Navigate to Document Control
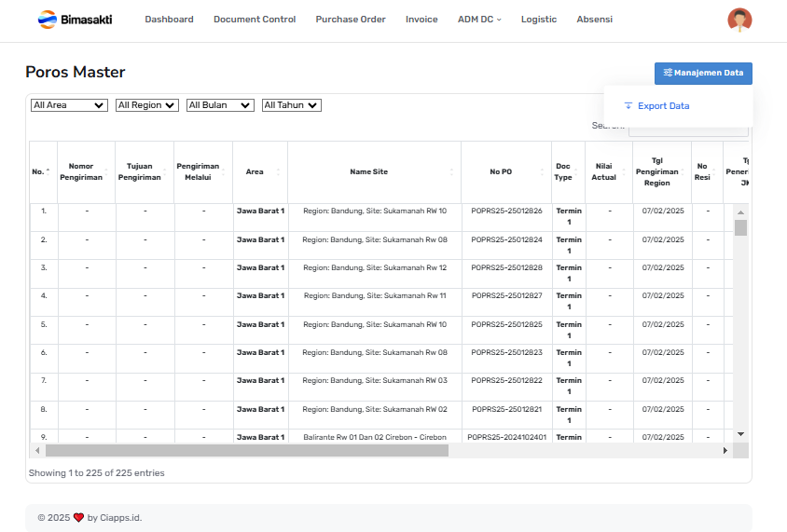787x532 pixels. tap(254, 20)
